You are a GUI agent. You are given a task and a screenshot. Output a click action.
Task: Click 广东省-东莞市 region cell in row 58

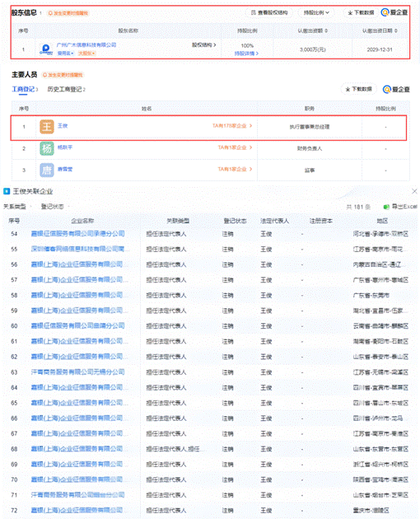[371, 295]
